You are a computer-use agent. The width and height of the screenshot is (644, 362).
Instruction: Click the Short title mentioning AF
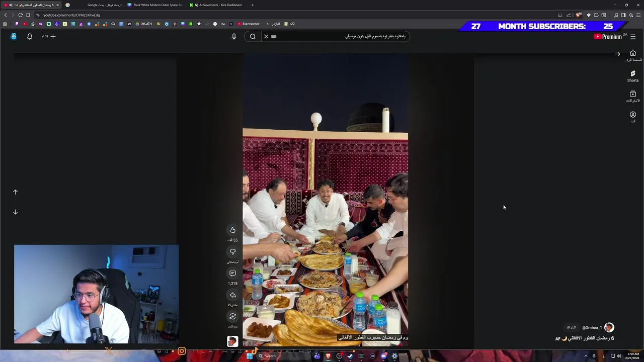(585, 338)
